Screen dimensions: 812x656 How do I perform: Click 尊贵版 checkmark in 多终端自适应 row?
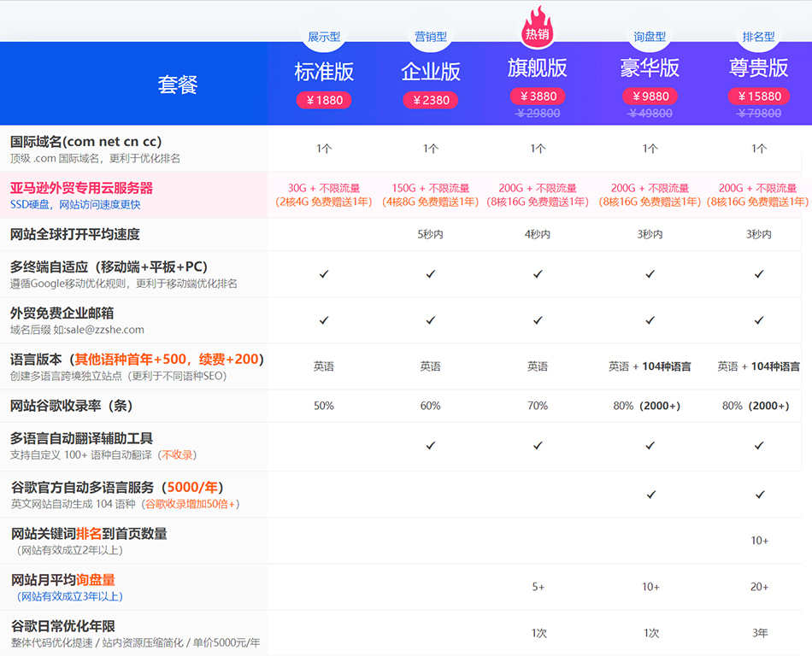point(759,273)
